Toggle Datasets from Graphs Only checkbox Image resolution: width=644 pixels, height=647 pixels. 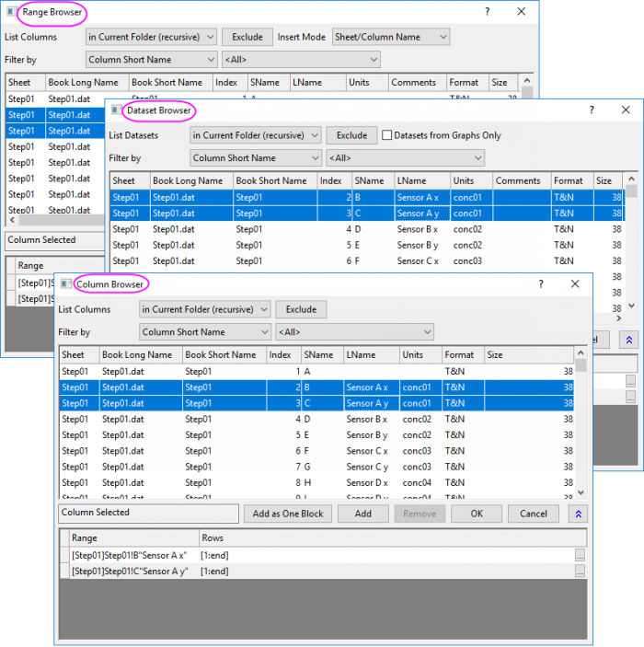click(386, 135)
